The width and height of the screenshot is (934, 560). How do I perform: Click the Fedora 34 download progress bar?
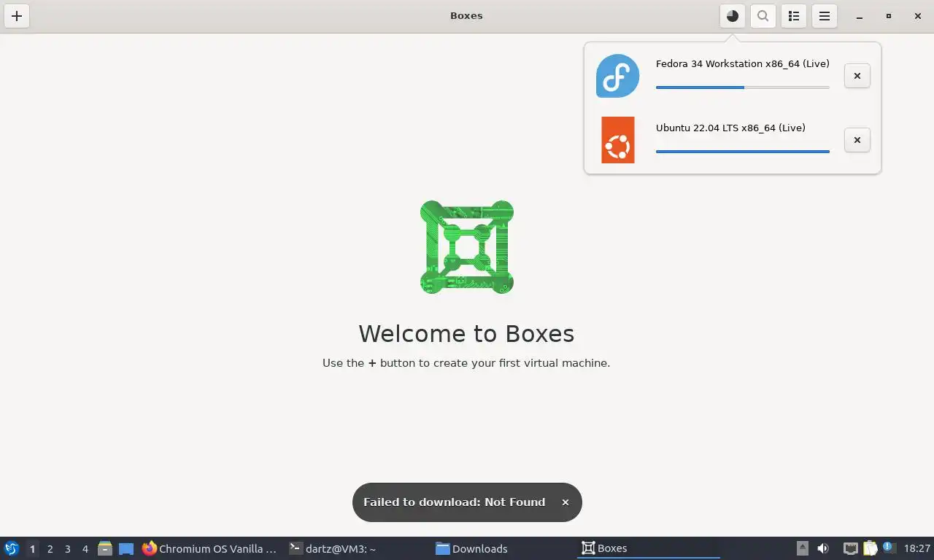(743, 87)
